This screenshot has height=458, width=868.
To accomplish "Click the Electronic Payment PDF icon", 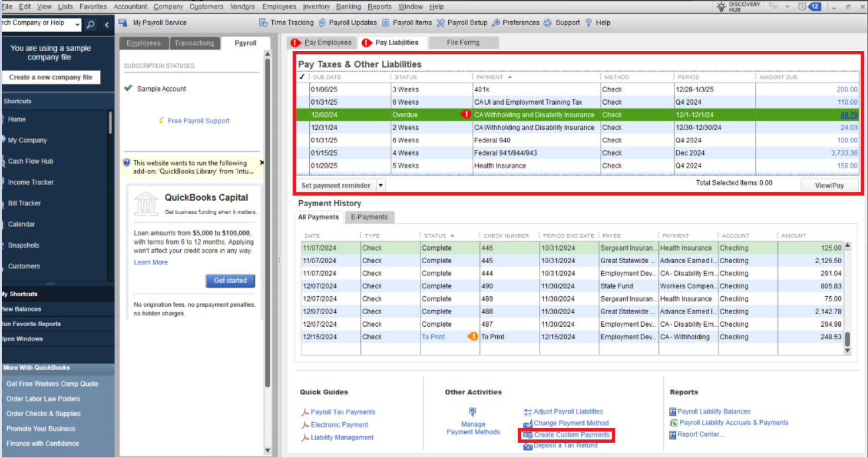I will 305,425.
